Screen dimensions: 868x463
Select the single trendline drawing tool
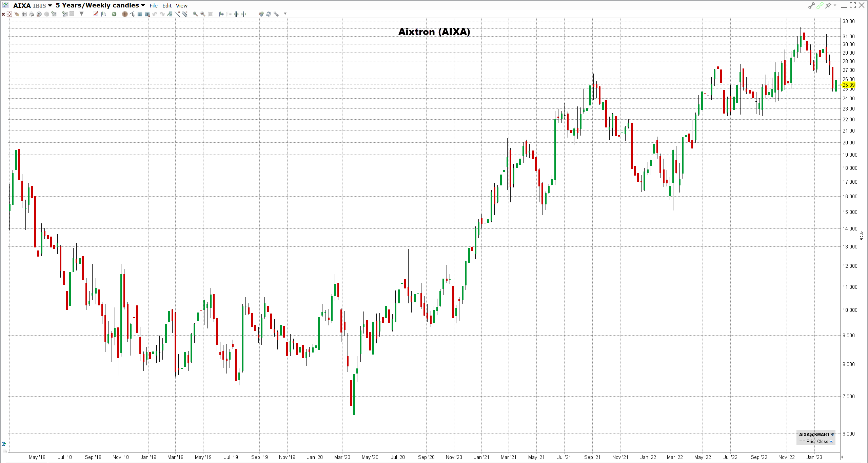point(177,14)
